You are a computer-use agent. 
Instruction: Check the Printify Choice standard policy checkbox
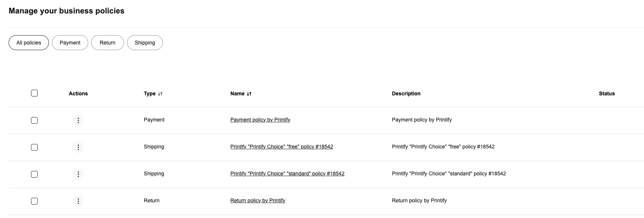click(x=34, y=174)
